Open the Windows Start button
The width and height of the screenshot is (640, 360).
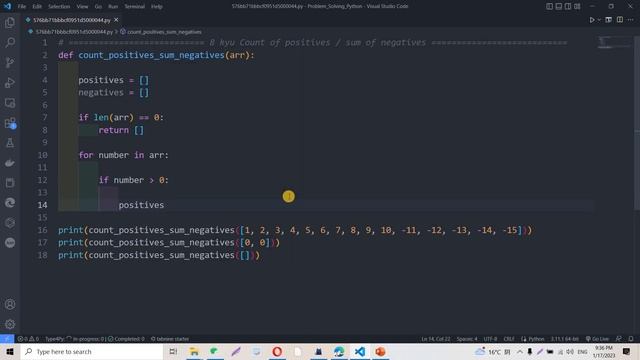[x=10, y=351]
